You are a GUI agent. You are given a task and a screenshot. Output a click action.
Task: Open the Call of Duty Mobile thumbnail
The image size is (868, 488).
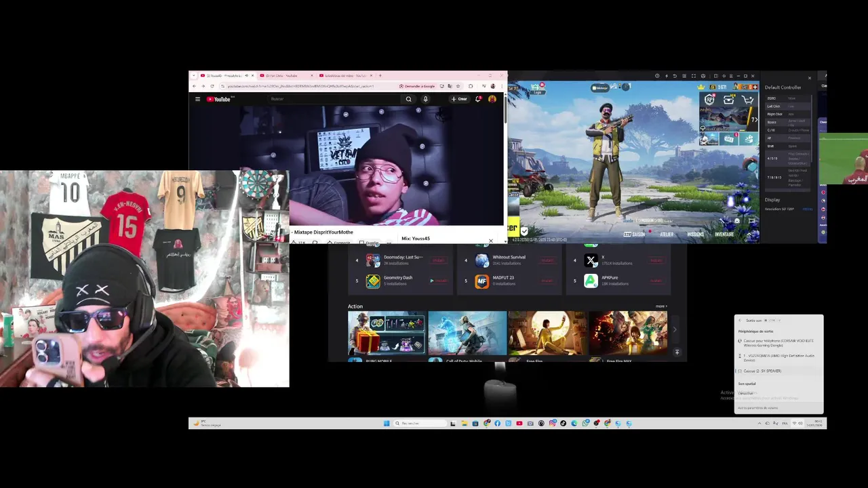(467, 333)
